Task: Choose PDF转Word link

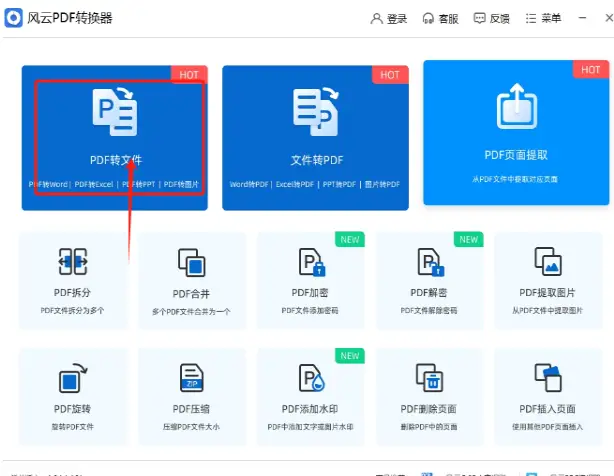Action: [x=48, y=184]
